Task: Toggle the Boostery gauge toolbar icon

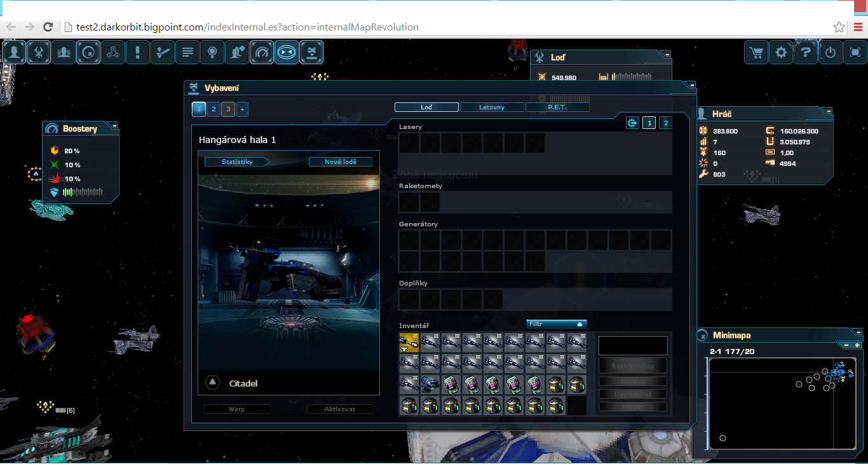Action: click(x=262, y=53)
